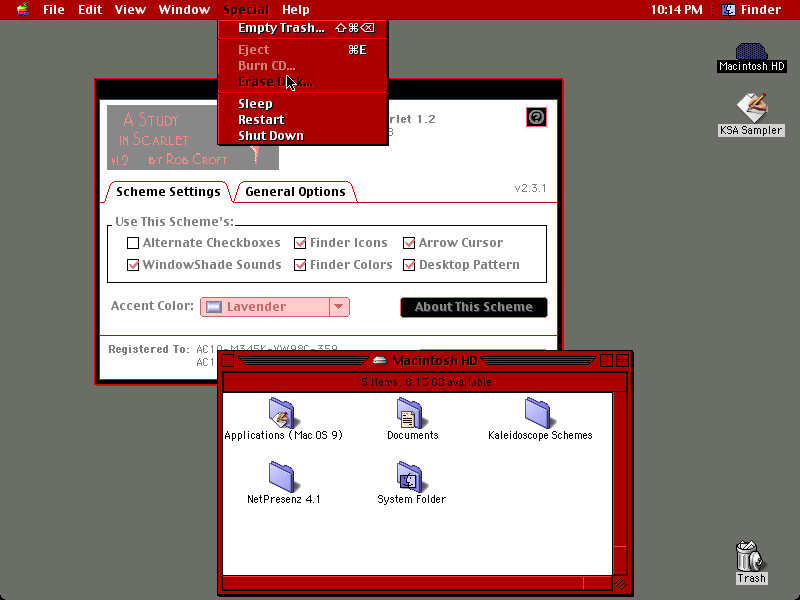
Task: Disable WindowShade Sounds checkbox
Action: (x=133, y=265)
